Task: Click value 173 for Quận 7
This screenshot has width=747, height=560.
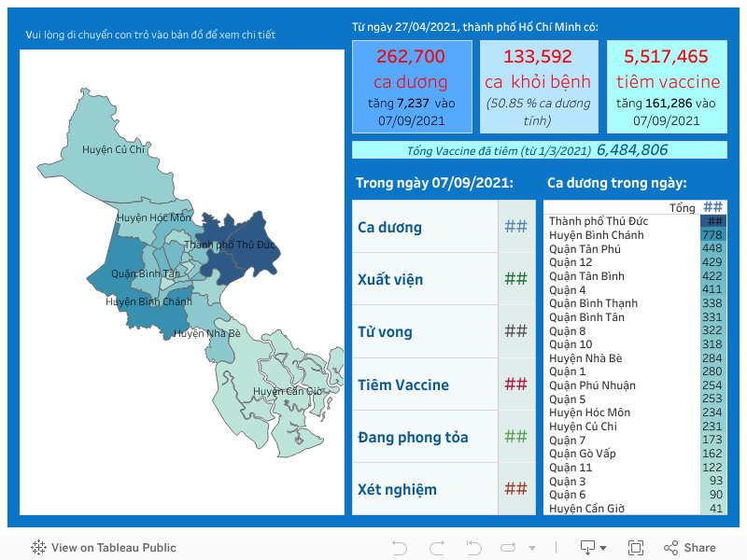Action: tap(712, 440)
